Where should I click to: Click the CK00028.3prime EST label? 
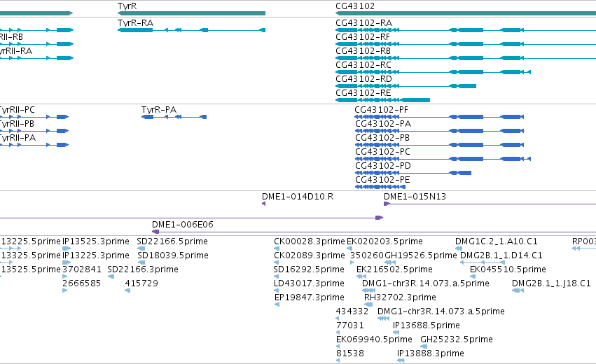pos(310,241)
